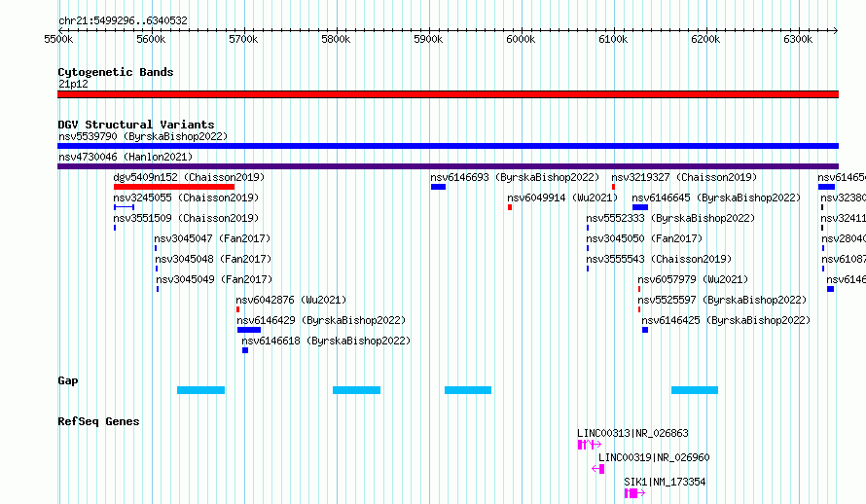This screenshot has width=866, height=504.
Task: Select the blue nsv6146429 variant bar
Action: coord(249,330)
